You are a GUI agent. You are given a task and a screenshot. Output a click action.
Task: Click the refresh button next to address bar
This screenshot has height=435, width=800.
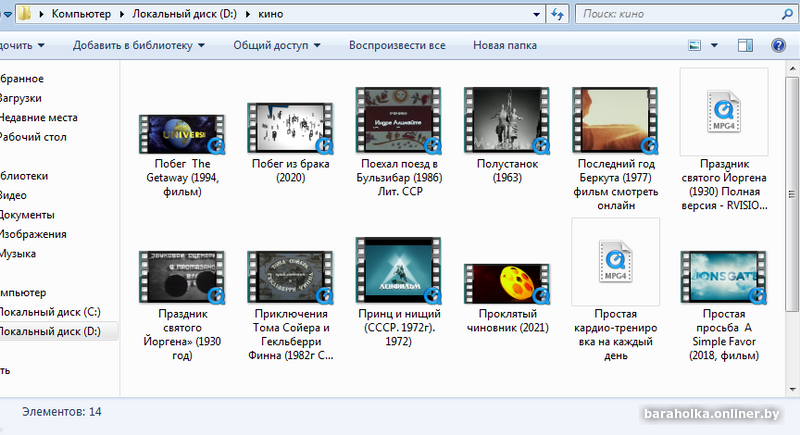(557, 14)
